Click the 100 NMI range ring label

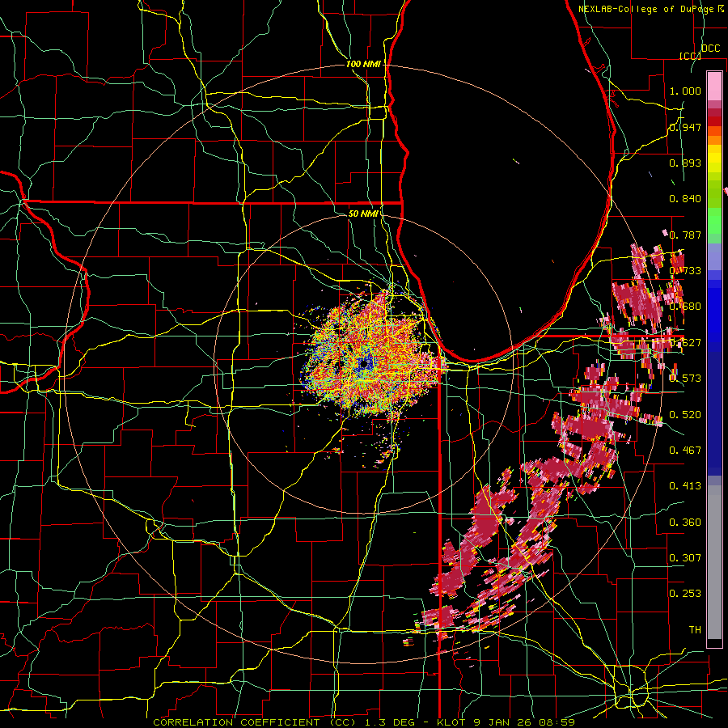[363, 64]
